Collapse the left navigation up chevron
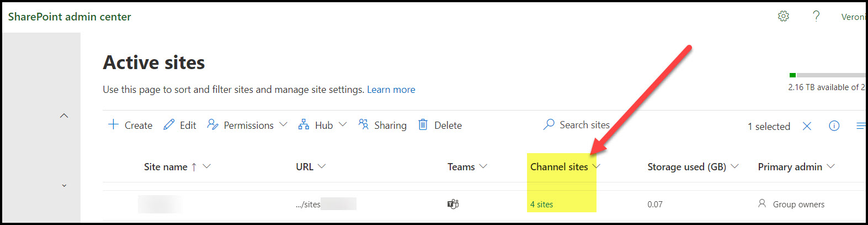The image size is (868, 225). coord(64,116)
